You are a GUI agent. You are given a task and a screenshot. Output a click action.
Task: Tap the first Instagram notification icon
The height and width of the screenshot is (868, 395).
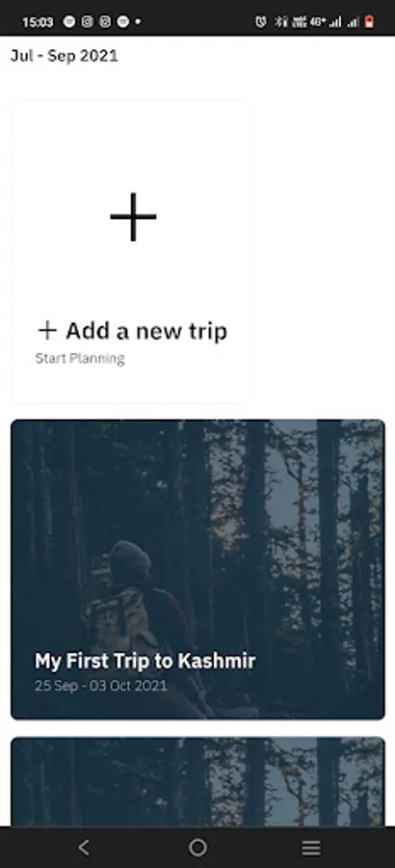pyautogui.click(x=87, y=21)
